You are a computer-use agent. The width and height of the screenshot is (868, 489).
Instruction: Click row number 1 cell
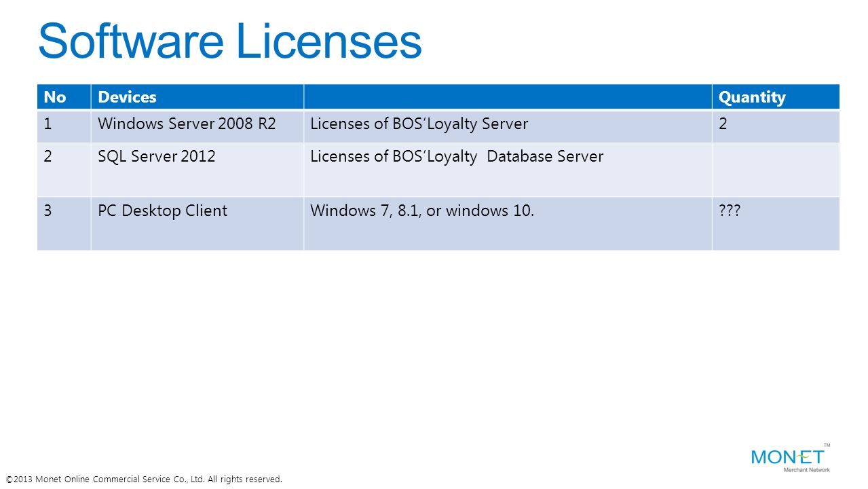64,126
